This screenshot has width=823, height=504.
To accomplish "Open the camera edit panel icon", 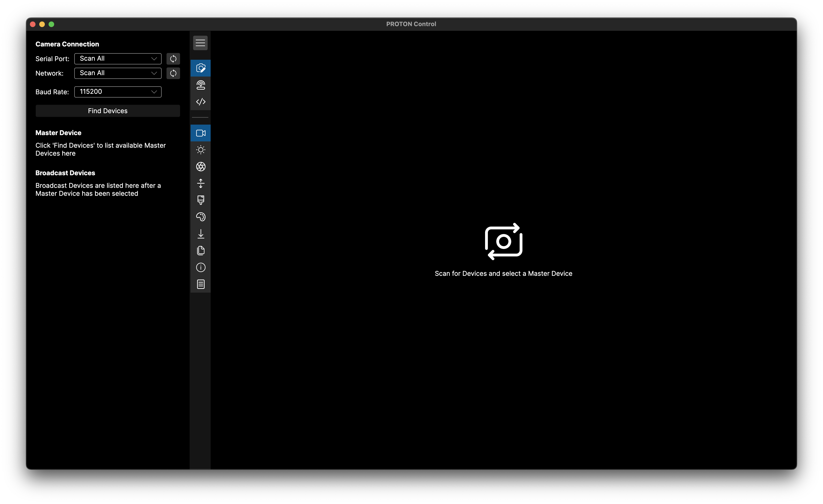I will tap(200, 68).
